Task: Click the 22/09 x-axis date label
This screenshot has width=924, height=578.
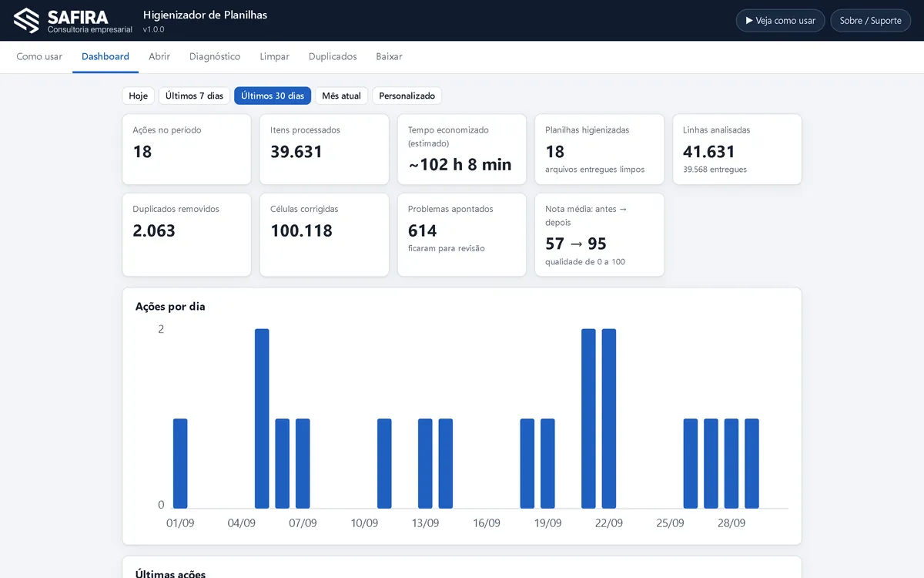Action: point(609,523)
